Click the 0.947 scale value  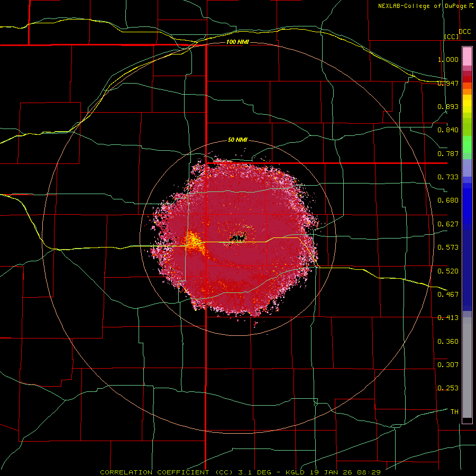pyautogui.click(x=448, y=83)
